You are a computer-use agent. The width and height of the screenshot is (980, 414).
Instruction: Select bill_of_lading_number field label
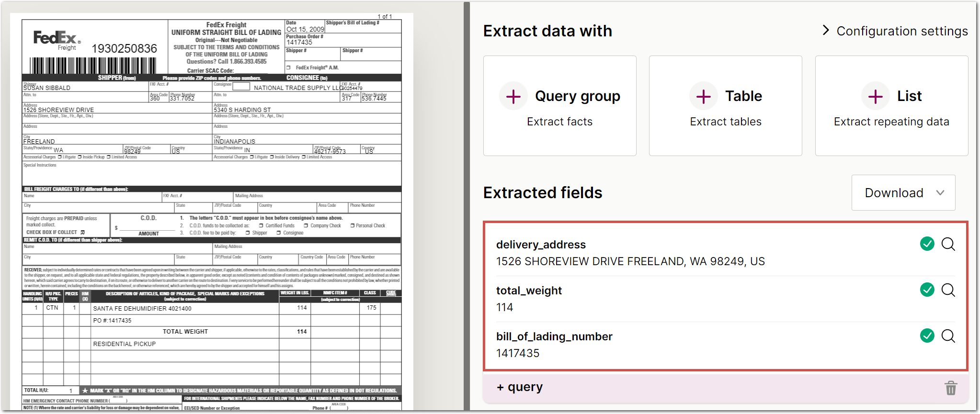(x=554, y=336)
